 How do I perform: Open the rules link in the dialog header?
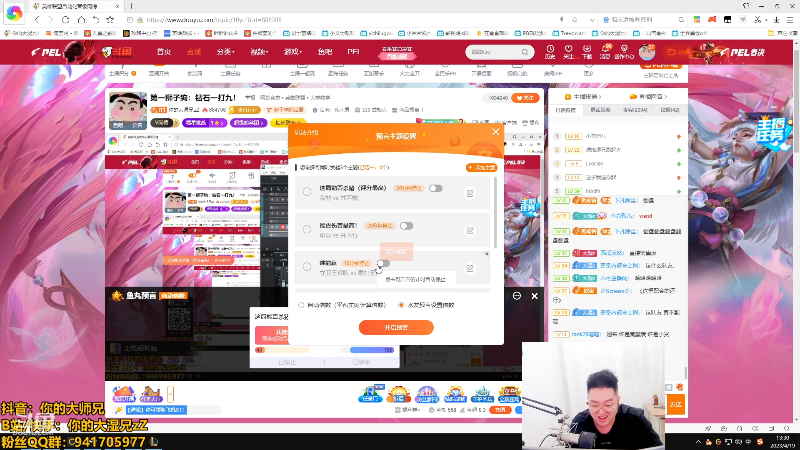click(306, 133)
